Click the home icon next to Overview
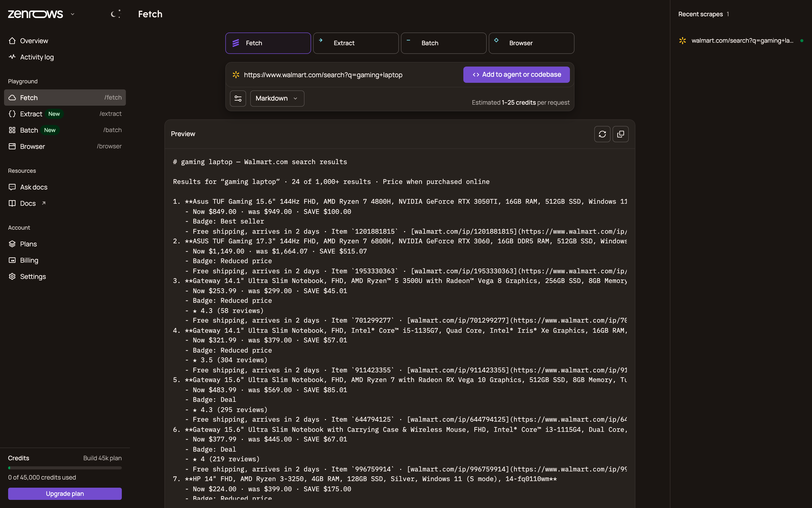 tap(12, 41)
